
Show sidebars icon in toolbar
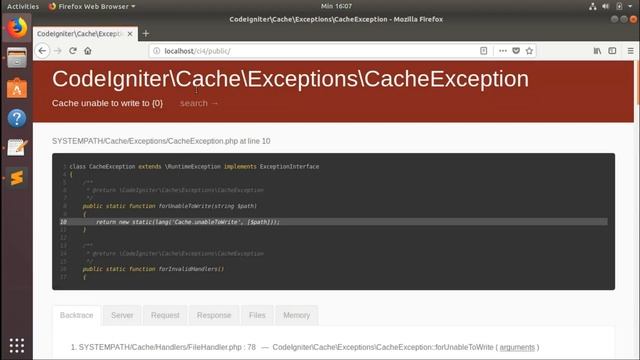612,51
